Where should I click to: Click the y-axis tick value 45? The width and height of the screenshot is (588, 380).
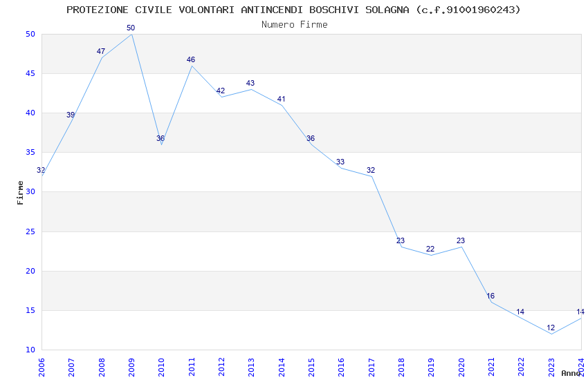[x=30, y=73]
